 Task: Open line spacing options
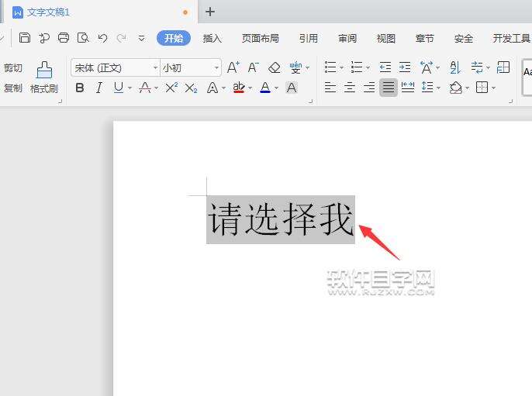point(427,88)
